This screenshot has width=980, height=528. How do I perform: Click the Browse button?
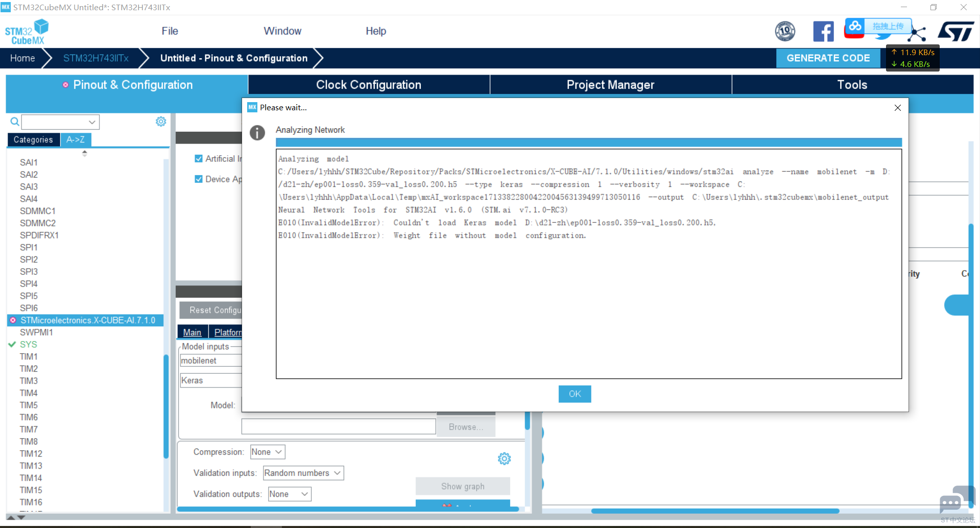(466, 427)
